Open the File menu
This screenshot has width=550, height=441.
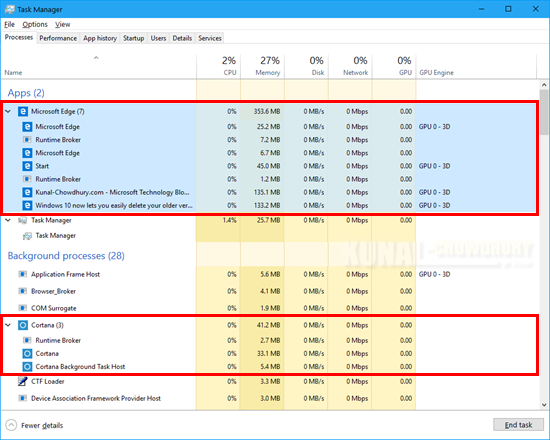(x=9, y=25)
